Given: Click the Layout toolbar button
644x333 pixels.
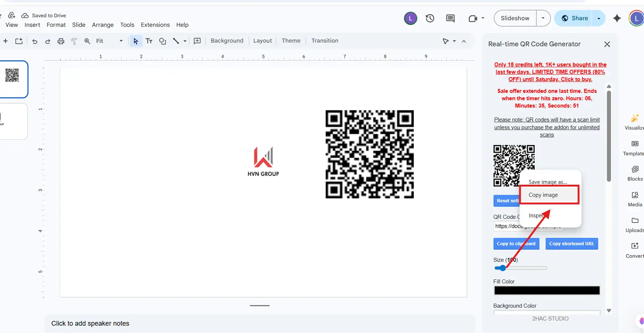Looking at the screenshot, I should (x=263, y=41).
